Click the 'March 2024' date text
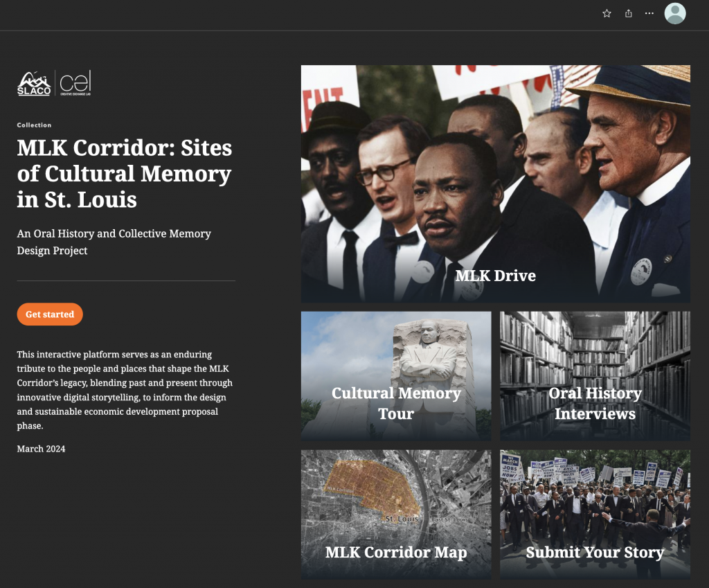709x588 pixels. click(x=41, y=449)
